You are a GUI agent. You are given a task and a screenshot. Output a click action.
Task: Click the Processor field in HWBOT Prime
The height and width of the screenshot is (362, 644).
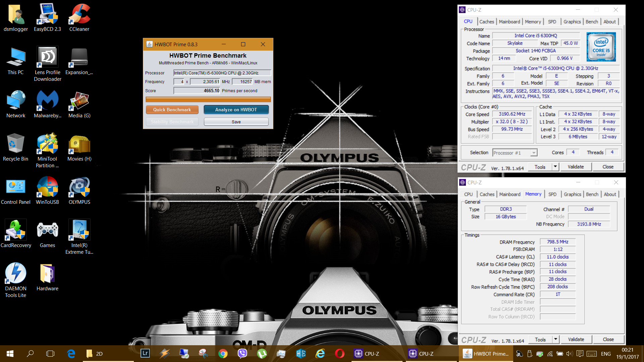222,73
